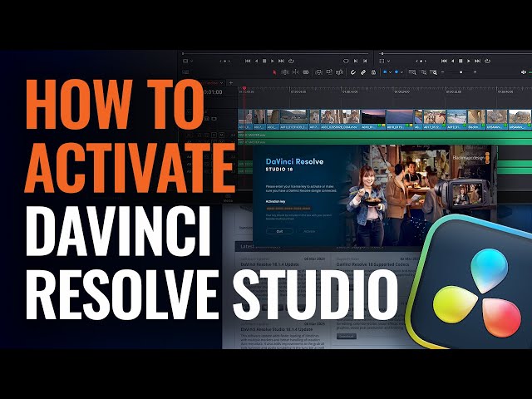Select the Selection Mode arrow tool
This screenshot has height=399, width=532.
click(274, 72)
